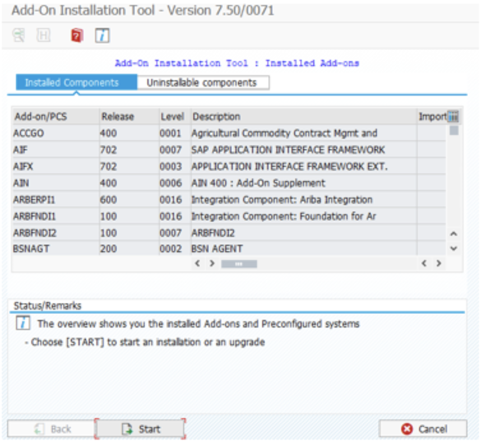Switch to Uninstallable components tab
The height and width of the screenshot is (448, 481).
202,83
